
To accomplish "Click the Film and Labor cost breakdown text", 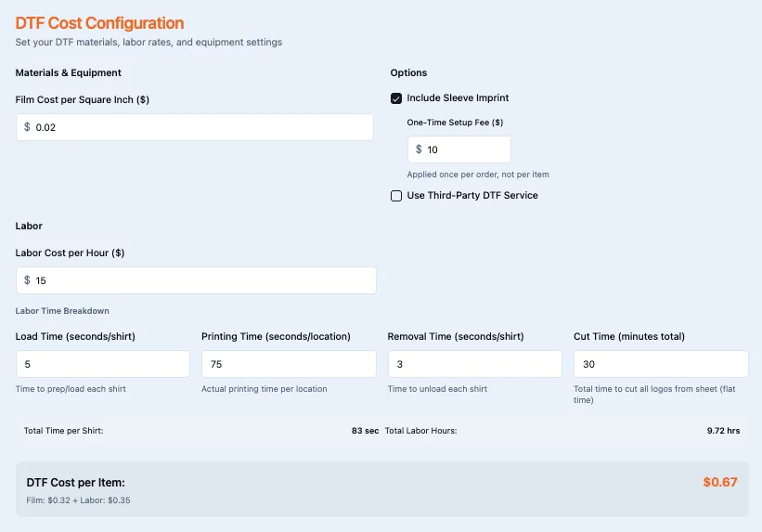I will (79, 501).
